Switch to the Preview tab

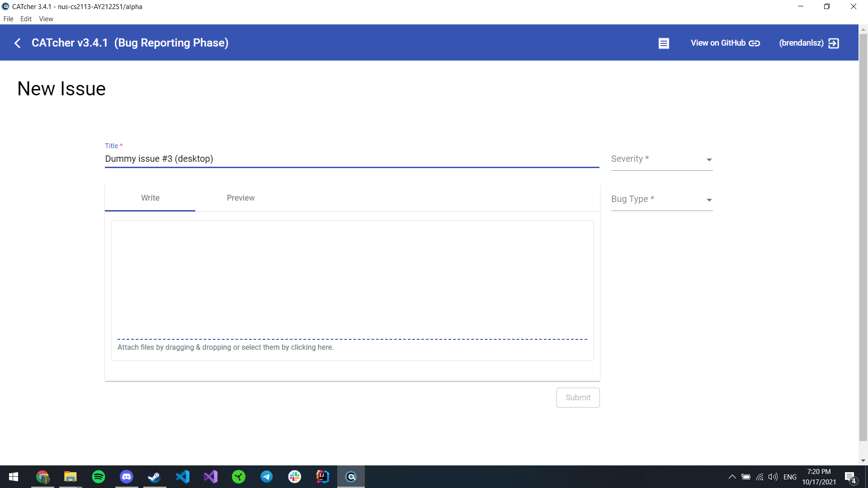pyautogui.click(x=241, y=198)
